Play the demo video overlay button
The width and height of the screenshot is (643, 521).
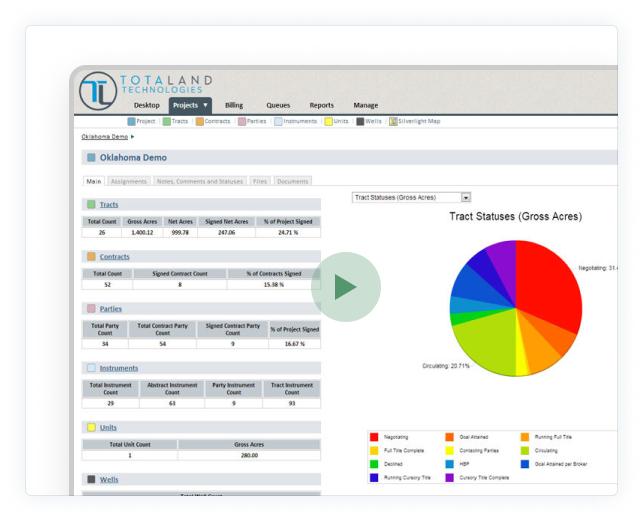point(346,287)
